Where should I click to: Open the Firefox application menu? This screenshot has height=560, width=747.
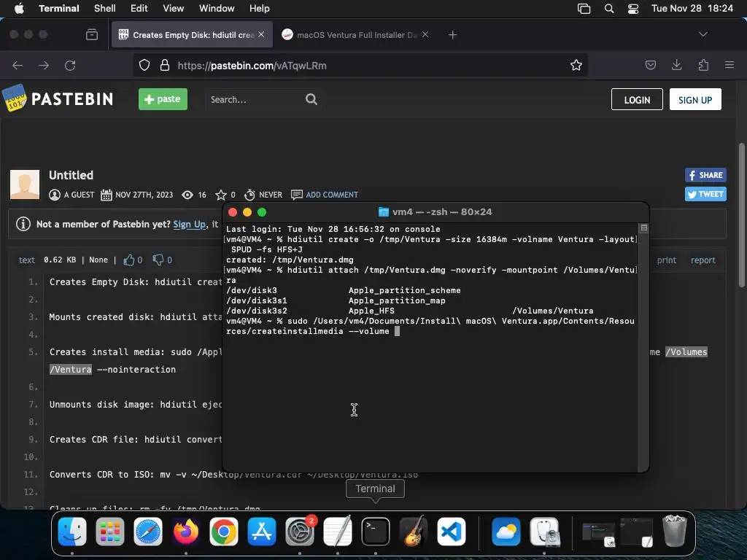(x=729, y=65)
